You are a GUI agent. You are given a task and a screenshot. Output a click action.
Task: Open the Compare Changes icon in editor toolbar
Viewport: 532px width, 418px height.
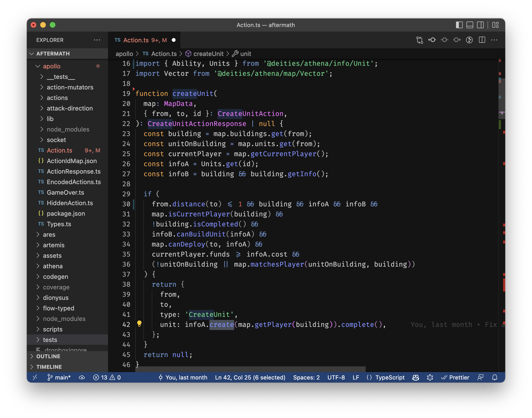point(419,40)
